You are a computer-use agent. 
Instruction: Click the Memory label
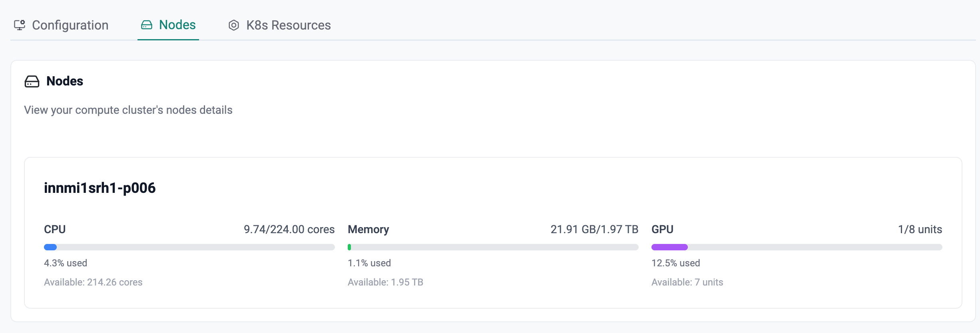368,230
